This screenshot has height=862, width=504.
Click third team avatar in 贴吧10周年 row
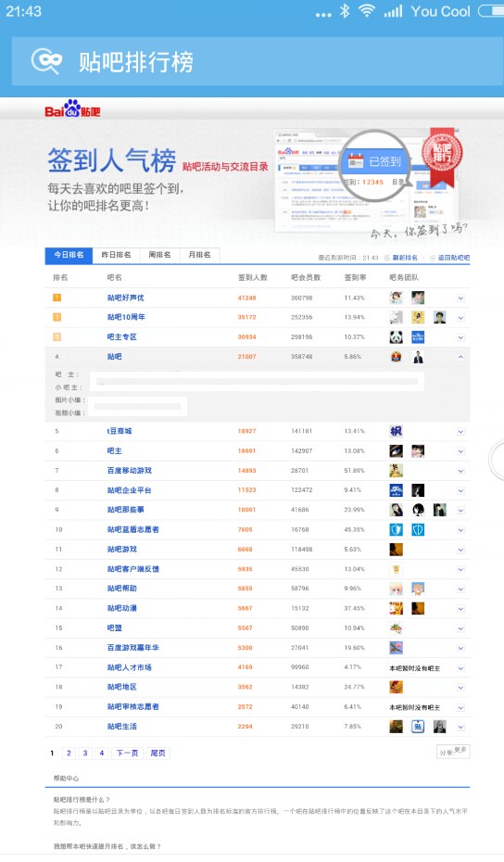point(439,317)
